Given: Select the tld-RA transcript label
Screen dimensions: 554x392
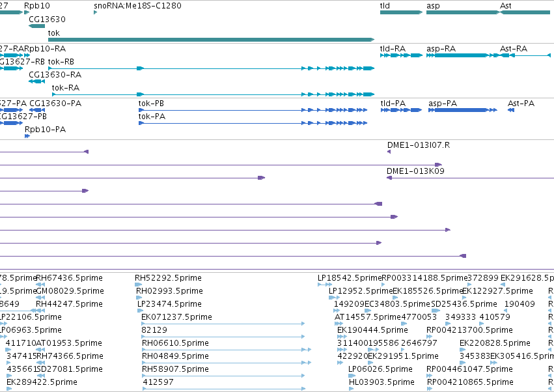Looking at the screenshot, I should tap(393, 48).
